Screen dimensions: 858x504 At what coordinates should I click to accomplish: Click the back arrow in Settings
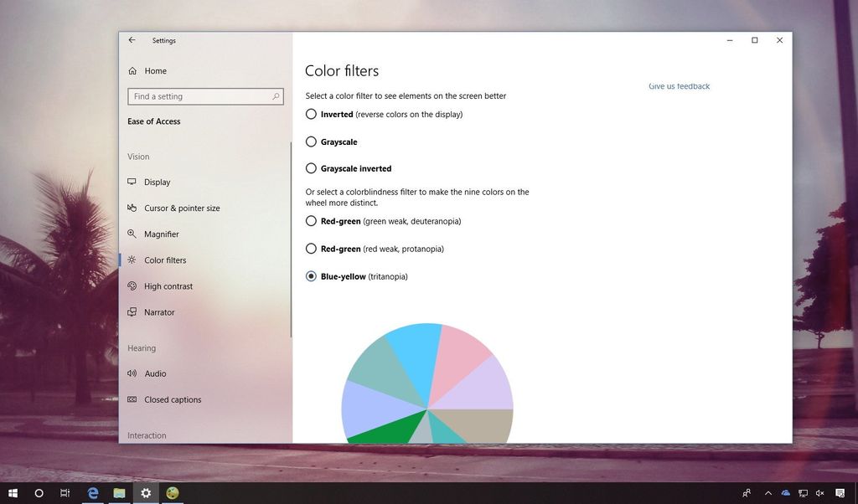click(x=132, y=39)
